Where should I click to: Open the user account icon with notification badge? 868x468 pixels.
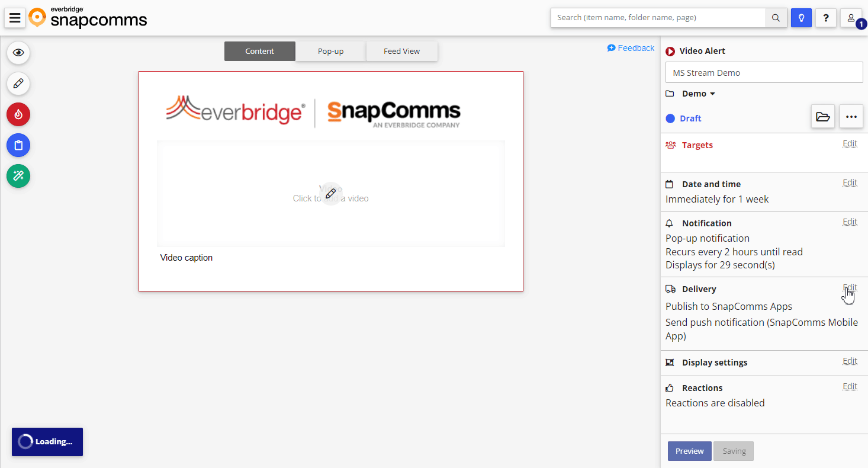(850, 18)
